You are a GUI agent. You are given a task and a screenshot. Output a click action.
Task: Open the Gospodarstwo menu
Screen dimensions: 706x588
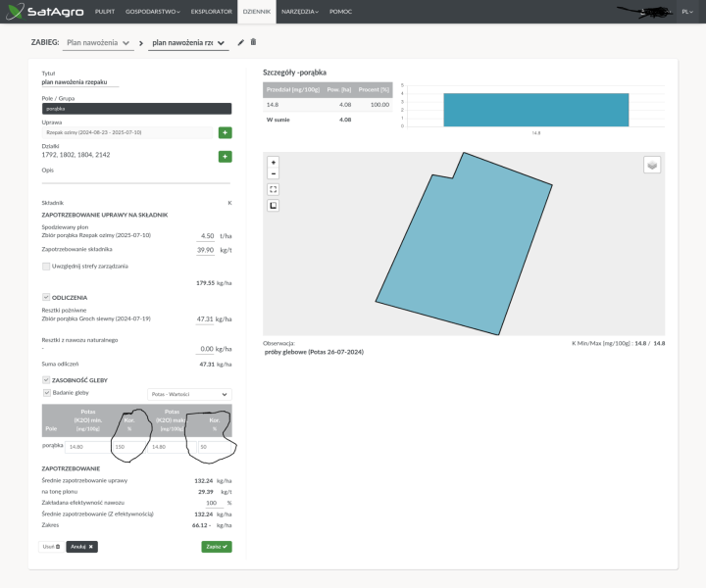[x=154, y=12]
